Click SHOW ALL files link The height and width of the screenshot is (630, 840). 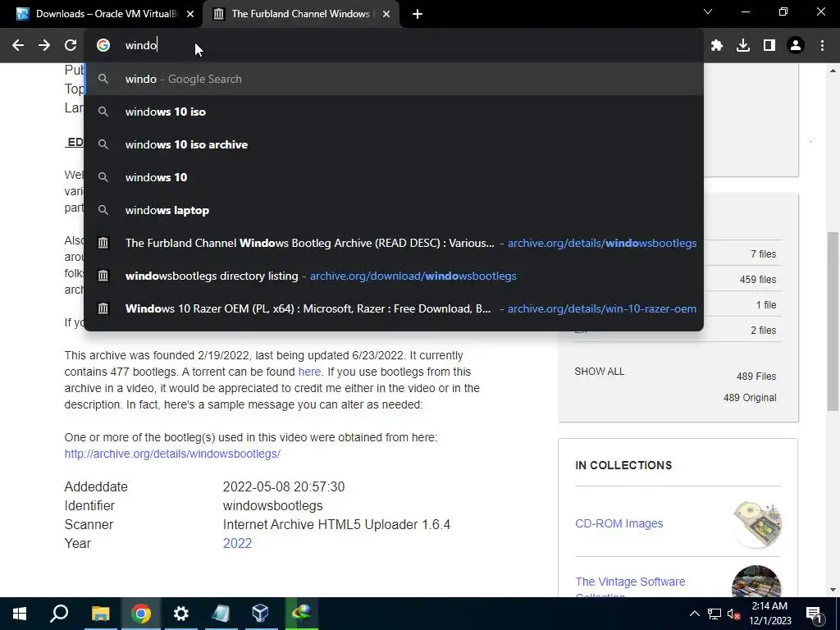[599, 372]
